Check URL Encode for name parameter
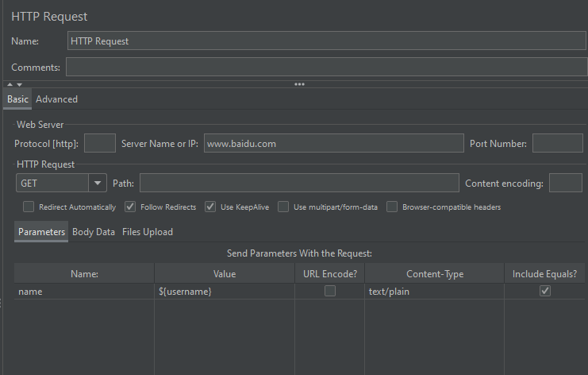The image size is (588, 375). (330, 292)
